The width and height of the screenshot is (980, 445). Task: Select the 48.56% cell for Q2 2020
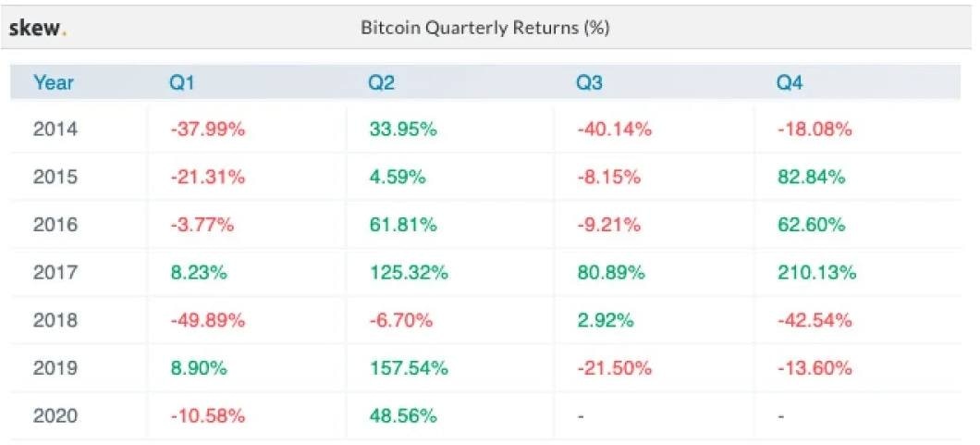tap(402, 416)
